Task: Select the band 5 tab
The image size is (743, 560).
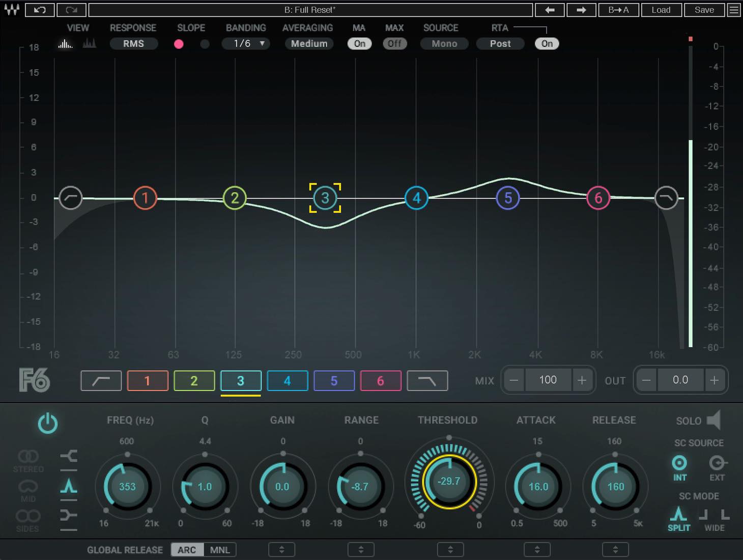Action: (334, 381)
